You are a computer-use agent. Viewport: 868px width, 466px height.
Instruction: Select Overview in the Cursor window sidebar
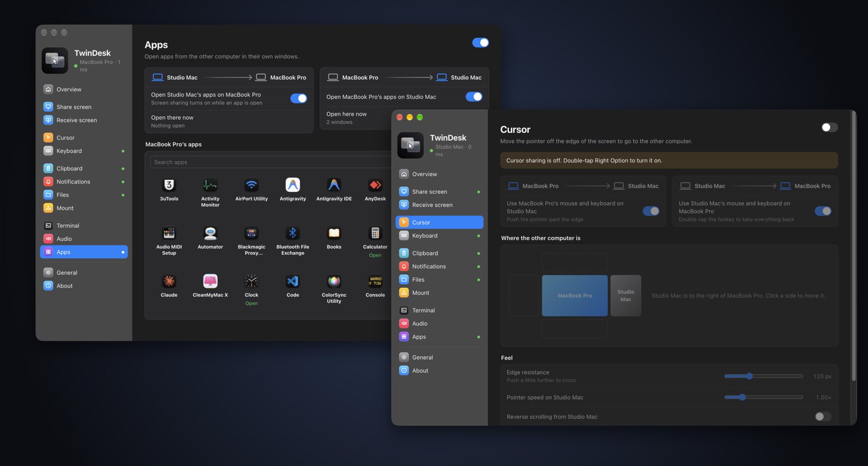pos(439,174)
